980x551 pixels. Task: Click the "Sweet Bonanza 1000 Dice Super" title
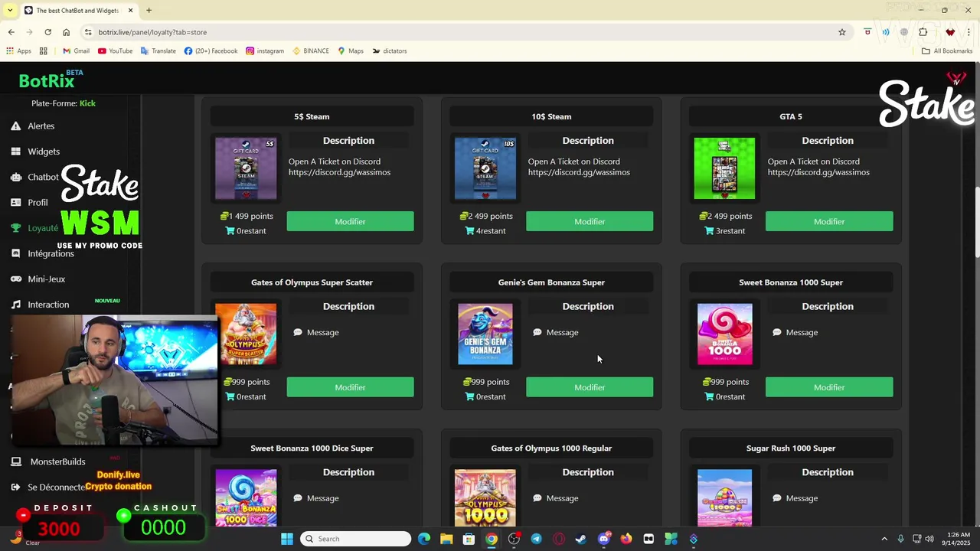pos(312,448)
